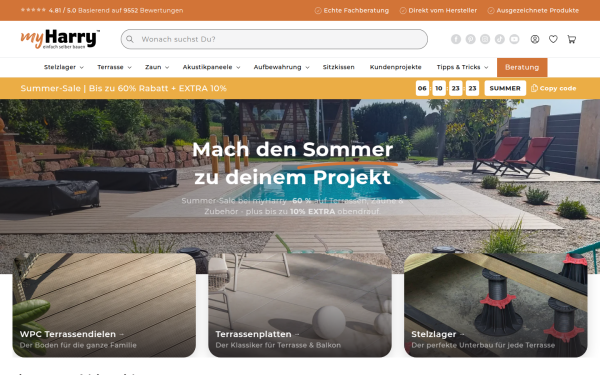Open the Instagram social icon

(485, 39)
